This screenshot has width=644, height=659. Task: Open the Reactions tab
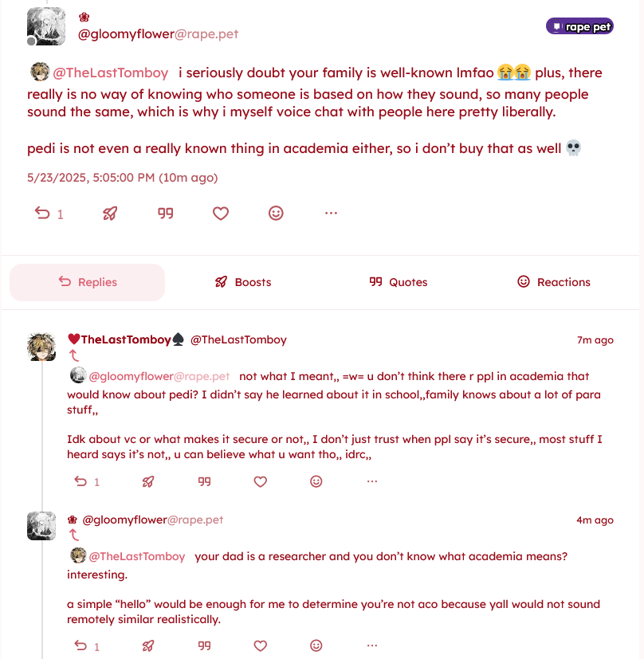[554, 282]
